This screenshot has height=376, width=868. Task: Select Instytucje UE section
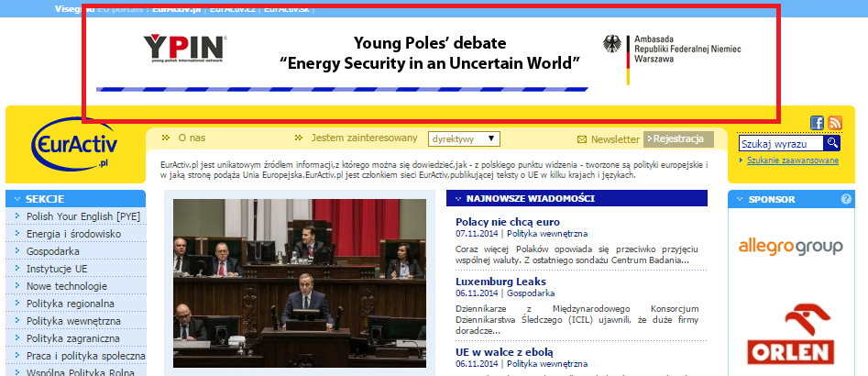click(57, 269)
